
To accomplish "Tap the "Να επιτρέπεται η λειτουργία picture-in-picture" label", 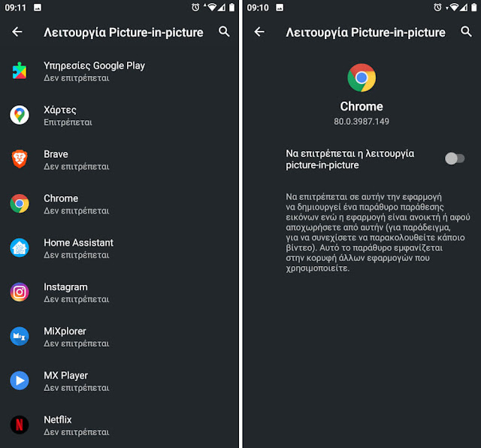I will (x=349, y=159).
